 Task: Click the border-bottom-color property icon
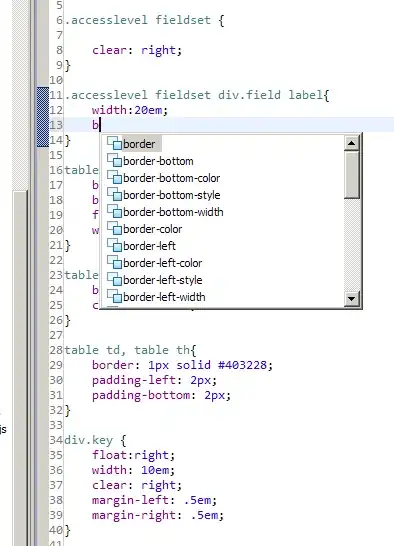pos(114,178)
